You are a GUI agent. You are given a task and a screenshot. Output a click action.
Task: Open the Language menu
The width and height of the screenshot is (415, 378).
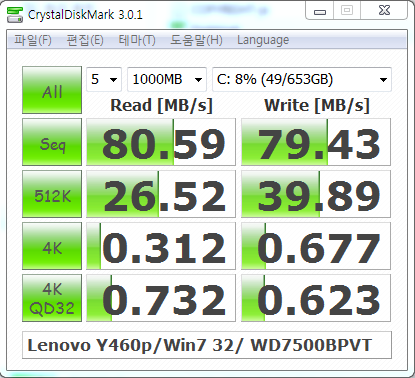tap(263, 40)
